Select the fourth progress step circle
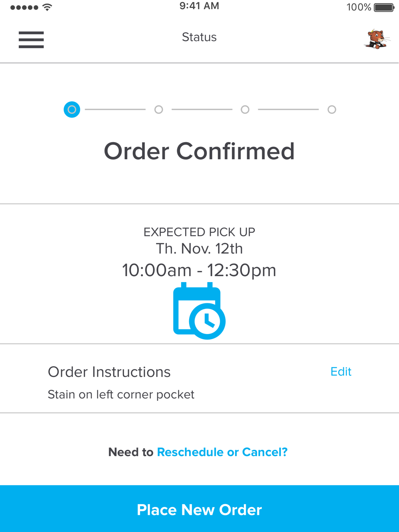399x532 pixels. click(x=332, y=109)
